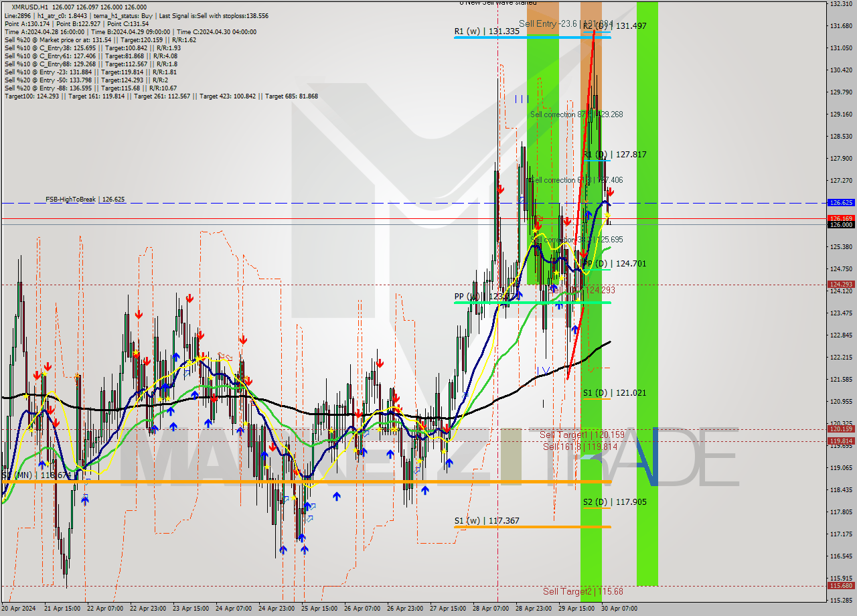Viewport: 857px width, 616px height.
Task: Click the tall green vertical bar at right
Action: click(647, 293)
